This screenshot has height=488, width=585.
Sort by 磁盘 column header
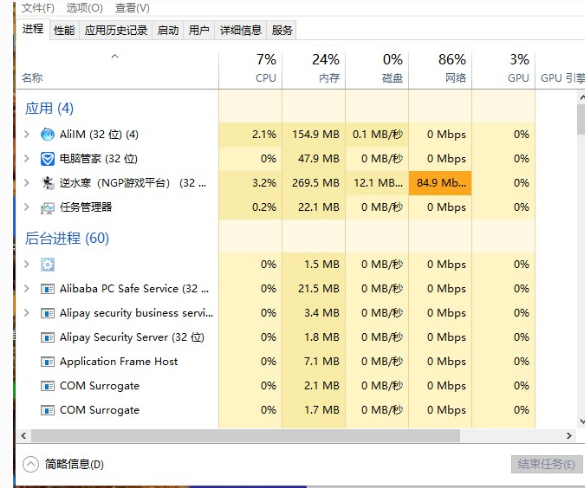pos(377,69)
